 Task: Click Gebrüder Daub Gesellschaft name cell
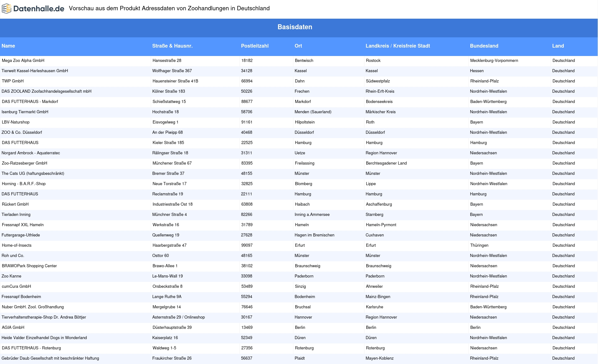point(50,358)
